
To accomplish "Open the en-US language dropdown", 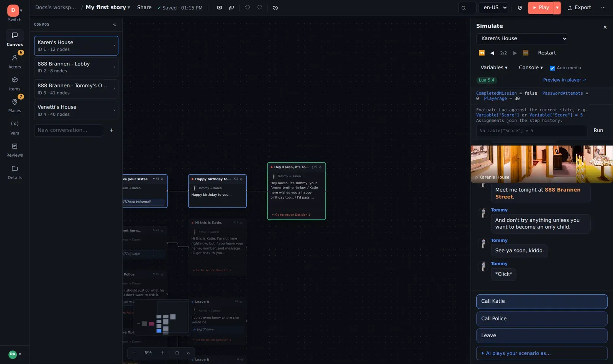I will pyautogui.click(x=493, y=8).
